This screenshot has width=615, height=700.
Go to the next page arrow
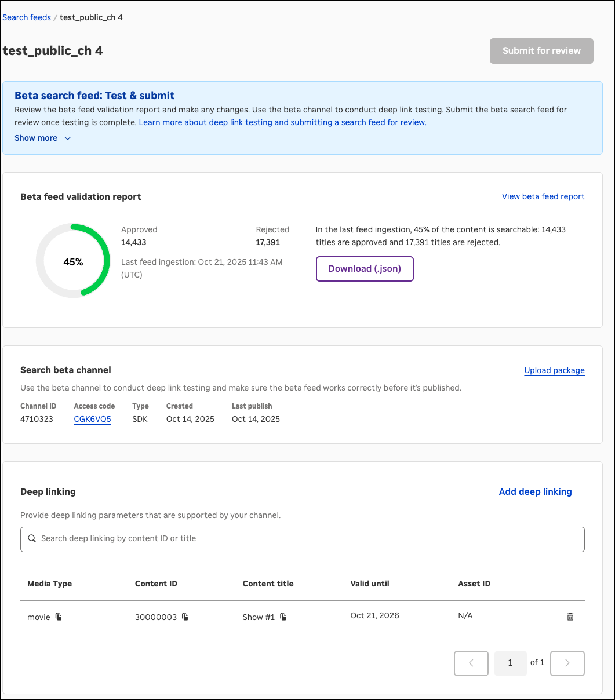567,663
